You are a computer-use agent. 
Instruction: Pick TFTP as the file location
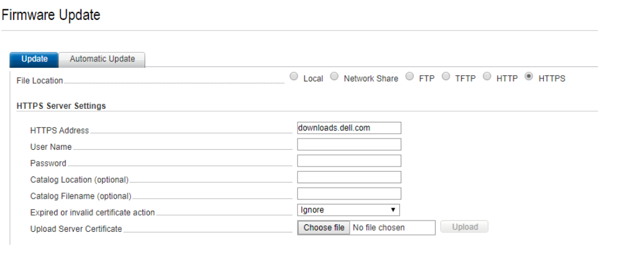pos(446,77)
